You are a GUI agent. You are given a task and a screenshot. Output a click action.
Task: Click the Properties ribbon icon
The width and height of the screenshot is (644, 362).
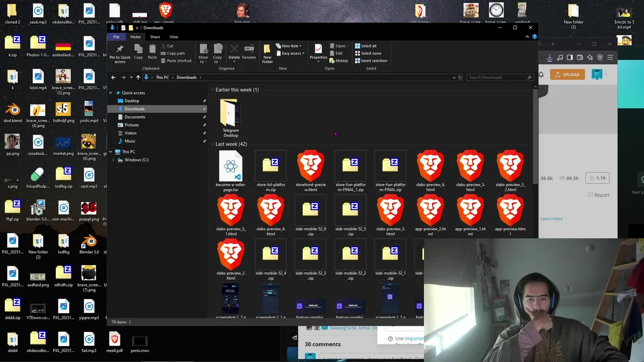point(318,52)
